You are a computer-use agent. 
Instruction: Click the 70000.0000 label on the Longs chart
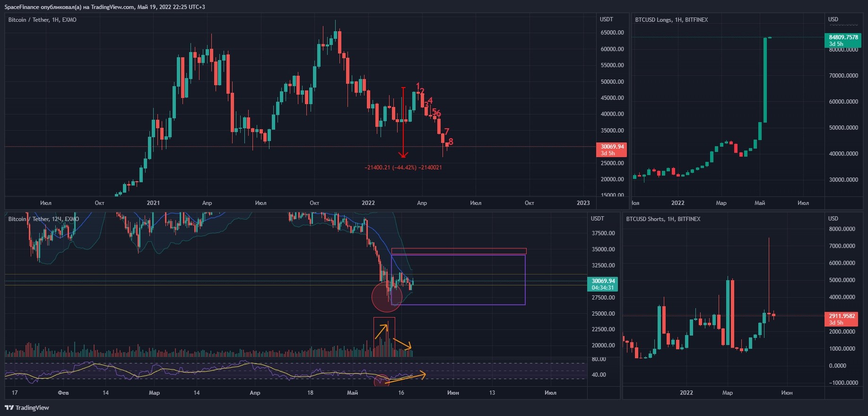pyautogui.click(x=844, y=76)
